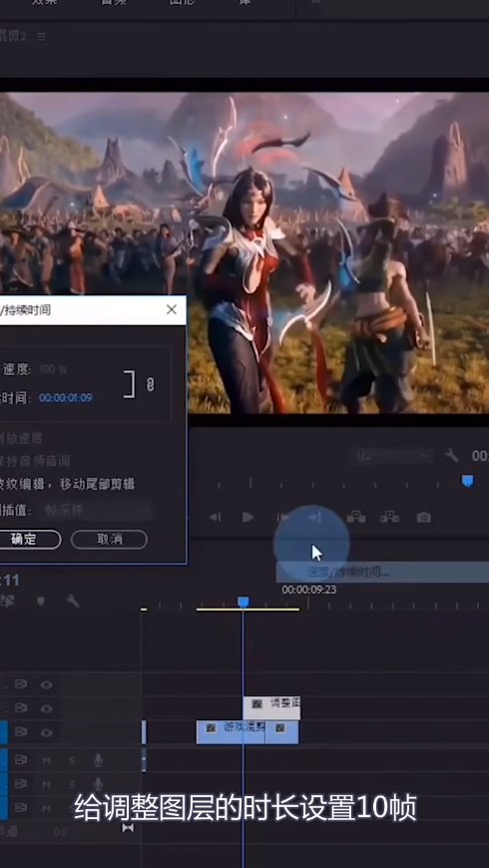Image resolution: width=489 pixels, height=868 pixels.
Task: Select the 100 % speed value field
Action: pyautogui.click(x=54, y=369)
